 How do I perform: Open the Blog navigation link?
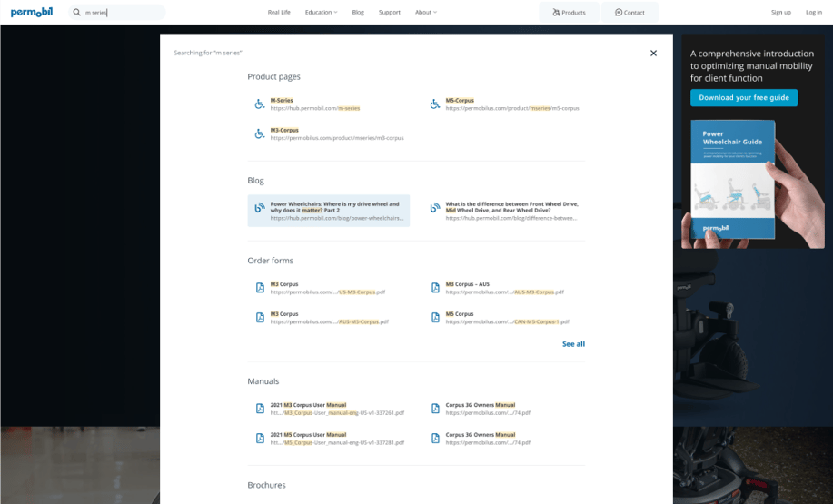pos(358,13)
